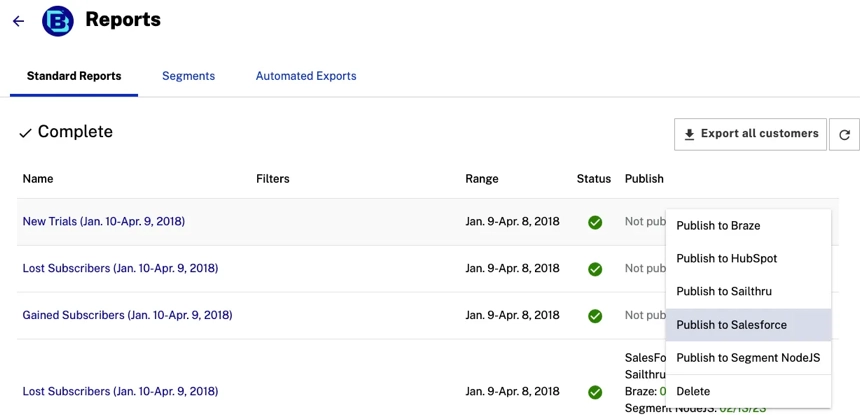Switch to the Segments tab

[x=188, y=76]
